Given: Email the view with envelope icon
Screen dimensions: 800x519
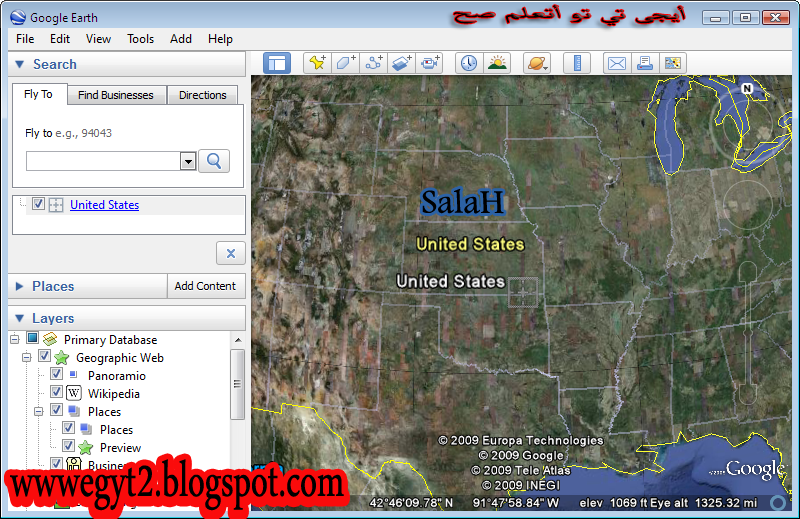Looking at the screenshot, I should [x=617, y=63].
